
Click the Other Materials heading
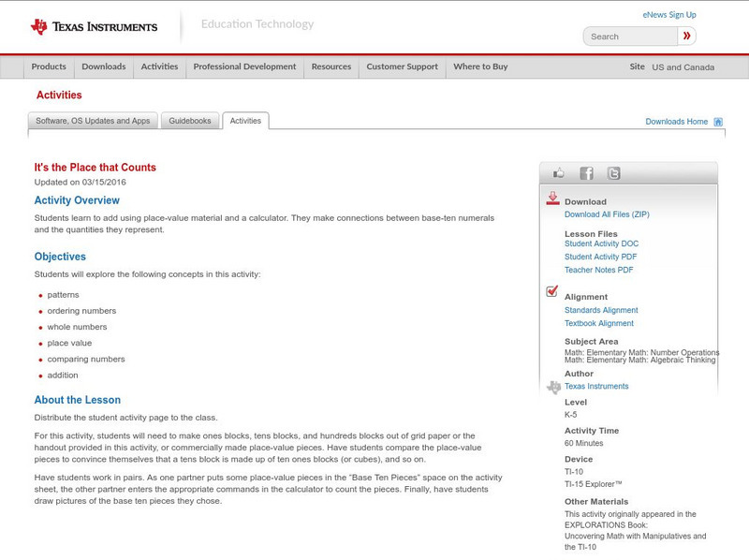coord(596,502)
